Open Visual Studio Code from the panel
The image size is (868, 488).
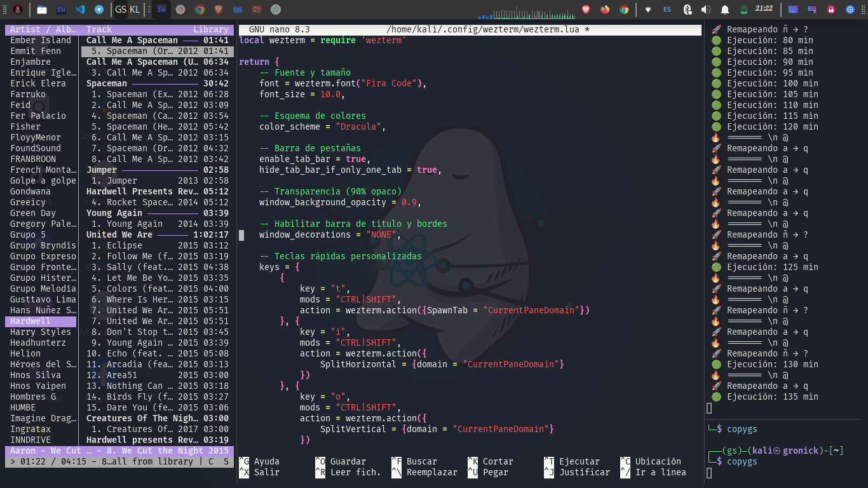click(x=80, y=10)
